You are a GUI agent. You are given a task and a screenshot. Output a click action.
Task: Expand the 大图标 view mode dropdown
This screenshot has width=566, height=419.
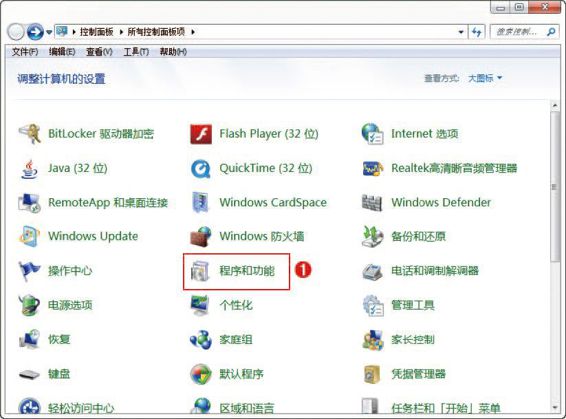[x=485, y=78]
